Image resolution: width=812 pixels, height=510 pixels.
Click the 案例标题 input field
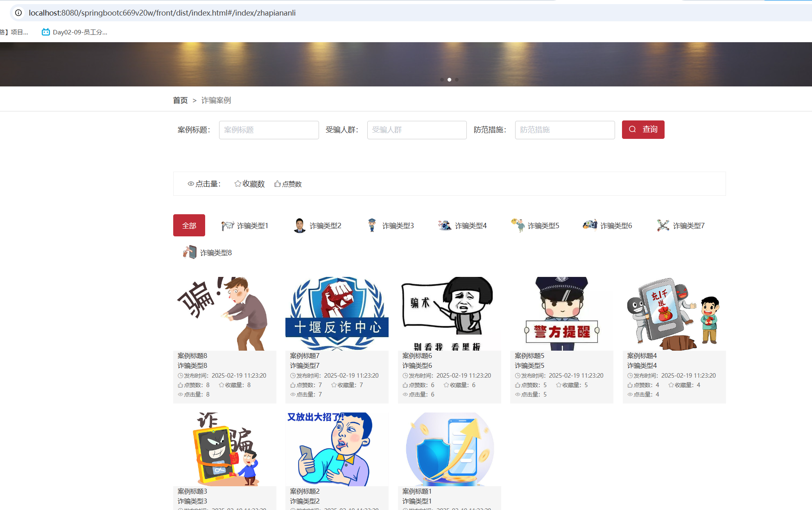point(269,130)
